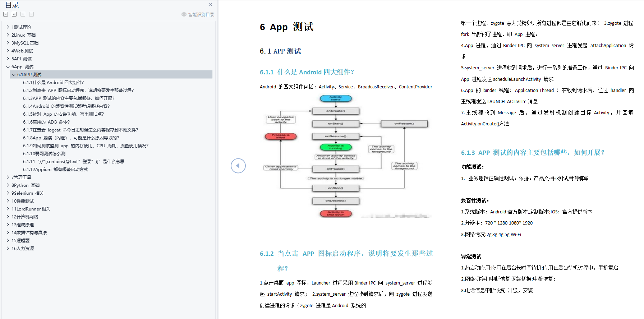Expand the 15逻辑题 chapter
This screenshot has width=644, height=319.
pyautogui.click(x=8, y=240)
